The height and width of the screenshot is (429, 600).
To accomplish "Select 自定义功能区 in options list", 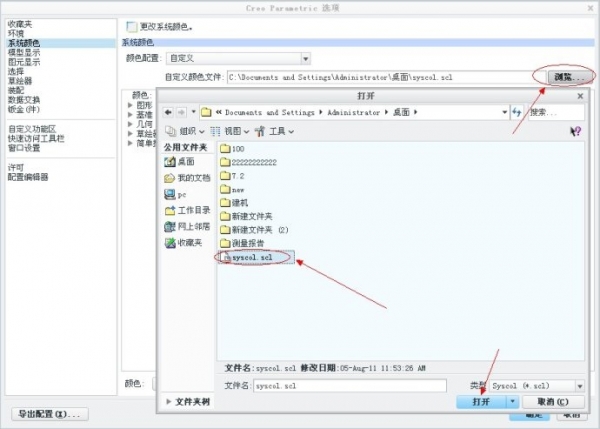I will pos(32,129).
